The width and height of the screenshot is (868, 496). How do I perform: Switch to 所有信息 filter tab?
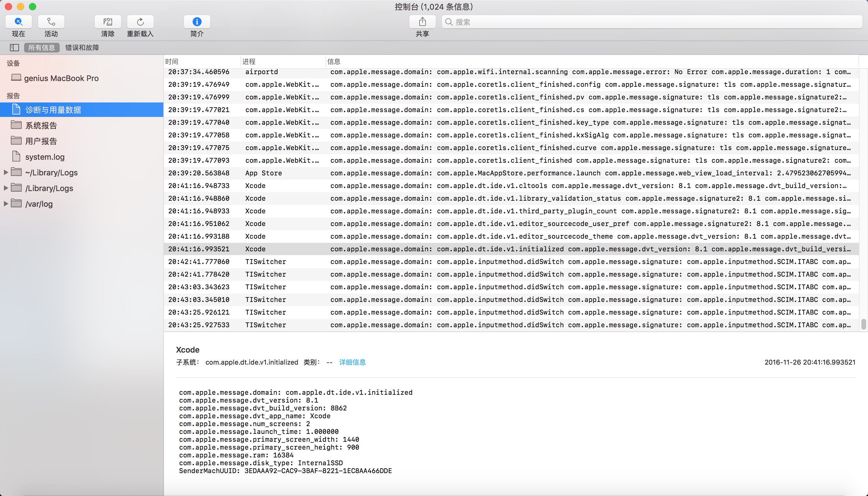(42, 48)
